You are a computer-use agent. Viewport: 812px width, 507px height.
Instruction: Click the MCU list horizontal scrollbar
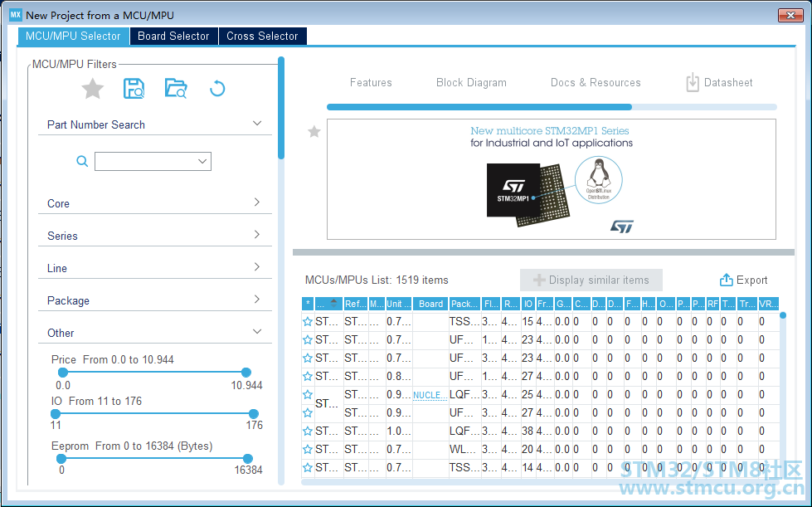[542, 482]
